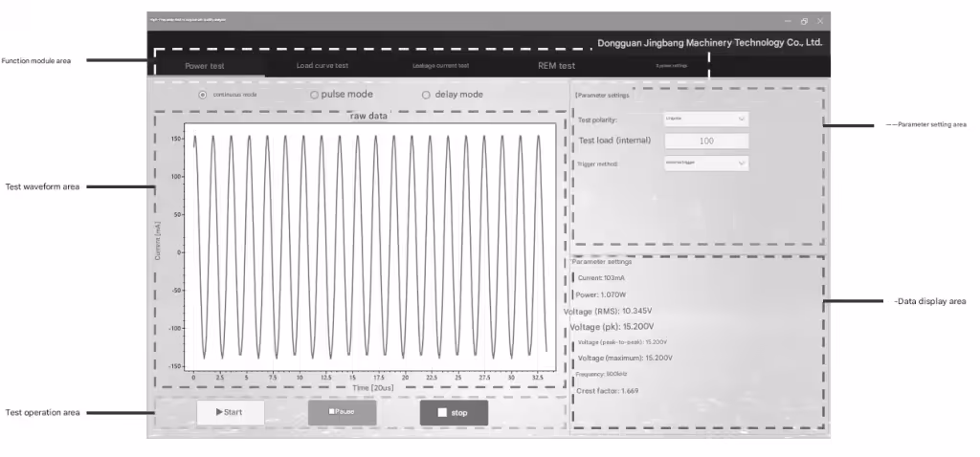Click the raw data chart title
The height and width of the screenshot is (457, 980).
pyautogui.click(x=368, y=116)
